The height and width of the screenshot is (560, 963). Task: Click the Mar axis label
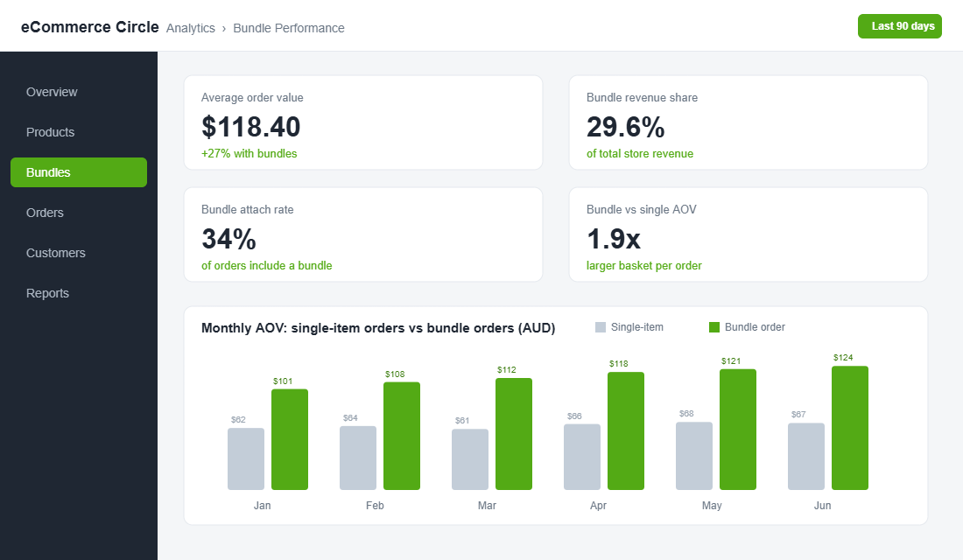[487, 506]
